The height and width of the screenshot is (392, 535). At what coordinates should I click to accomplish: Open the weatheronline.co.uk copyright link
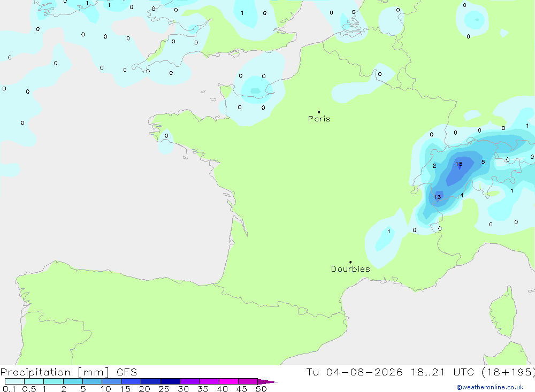[490, 387]
